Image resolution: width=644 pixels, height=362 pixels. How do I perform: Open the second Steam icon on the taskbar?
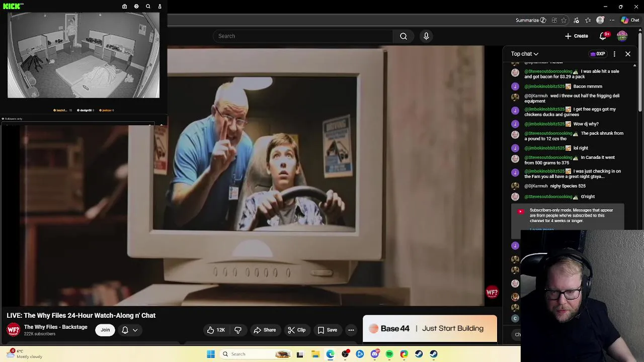(x=434, y=354)
